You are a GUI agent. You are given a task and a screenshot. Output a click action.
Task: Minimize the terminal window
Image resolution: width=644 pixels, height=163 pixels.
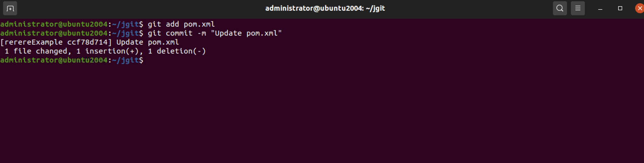[x=600, y=8]
